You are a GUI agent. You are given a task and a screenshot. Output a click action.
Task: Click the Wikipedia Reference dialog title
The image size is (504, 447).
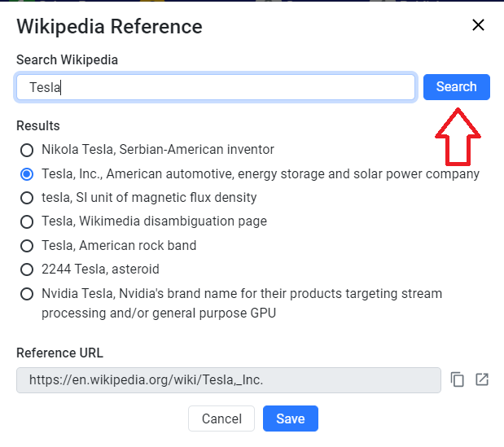(x=109, y=26)
